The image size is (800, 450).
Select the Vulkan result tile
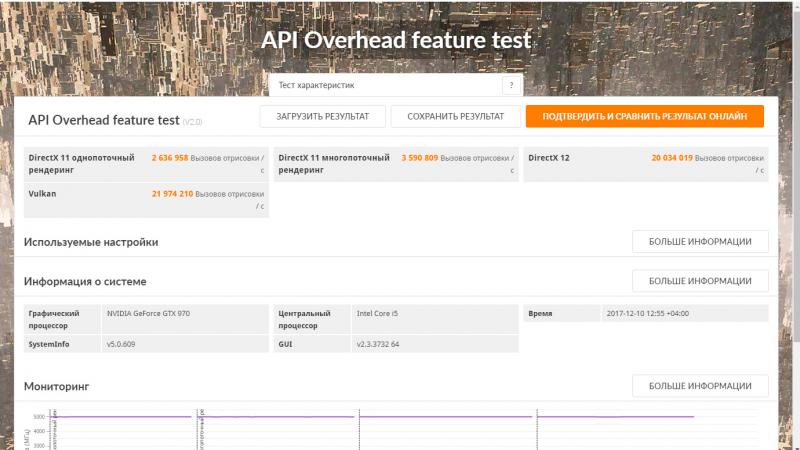click(x=146, y=199)
